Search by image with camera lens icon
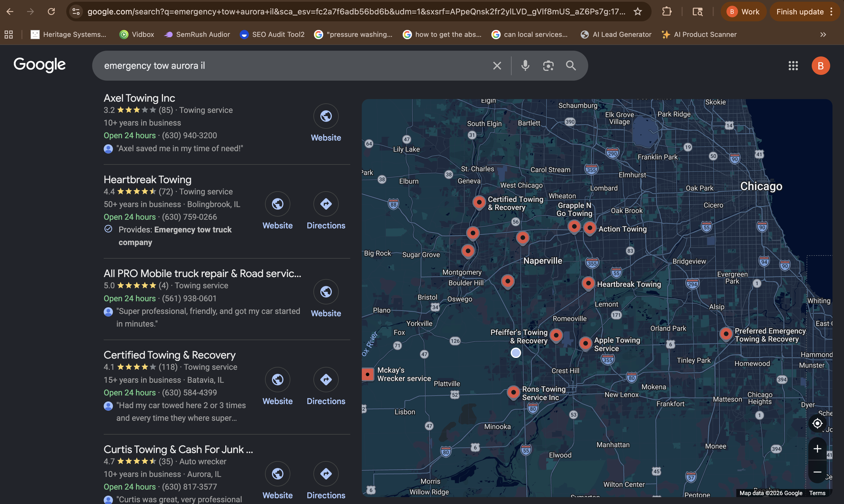The image size is (844, 504). click(x=548, y=66)
